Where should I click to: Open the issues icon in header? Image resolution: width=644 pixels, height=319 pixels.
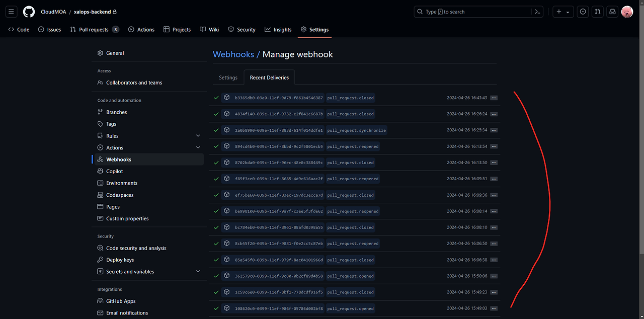point(583,12)
